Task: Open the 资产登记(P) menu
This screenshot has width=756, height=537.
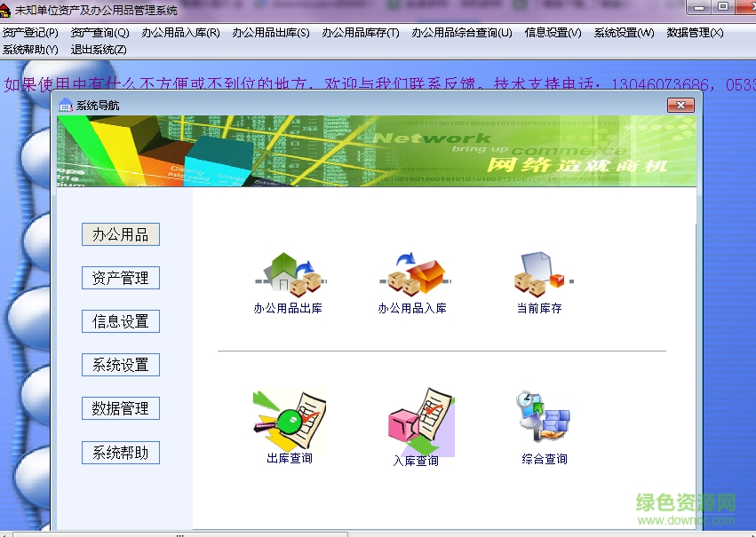Action: pos(29,30)
